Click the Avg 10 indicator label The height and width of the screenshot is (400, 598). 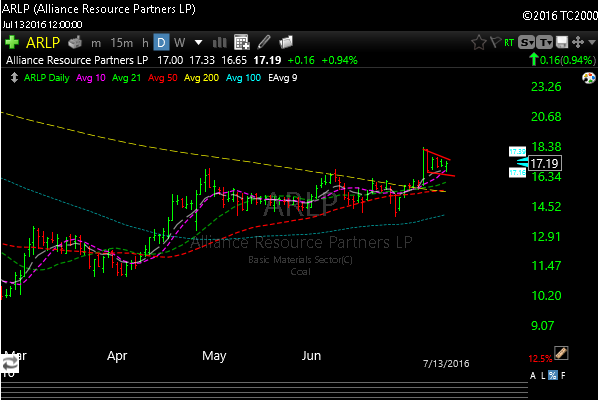91,78
